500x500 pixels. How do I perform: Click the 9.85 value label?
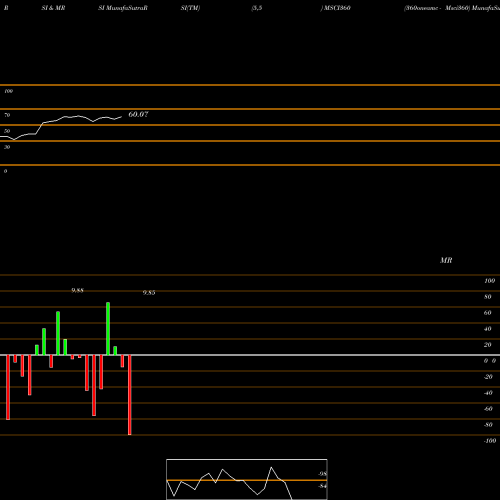[x=149, y=293]
